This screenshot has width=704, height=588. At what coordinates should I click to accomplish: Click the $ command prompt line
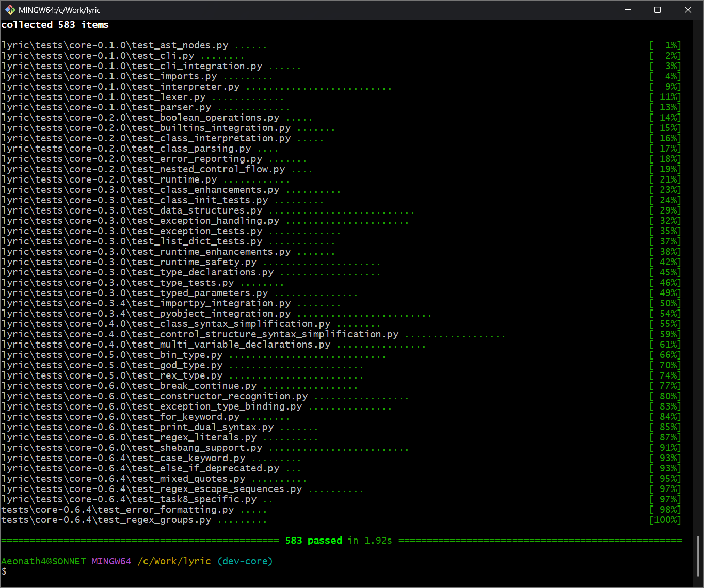click(x=4, y=571)
